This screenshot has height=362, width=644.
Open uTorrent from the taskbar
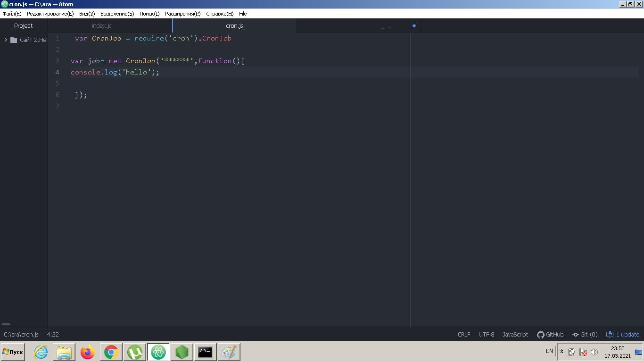click(x=135, y=352)
